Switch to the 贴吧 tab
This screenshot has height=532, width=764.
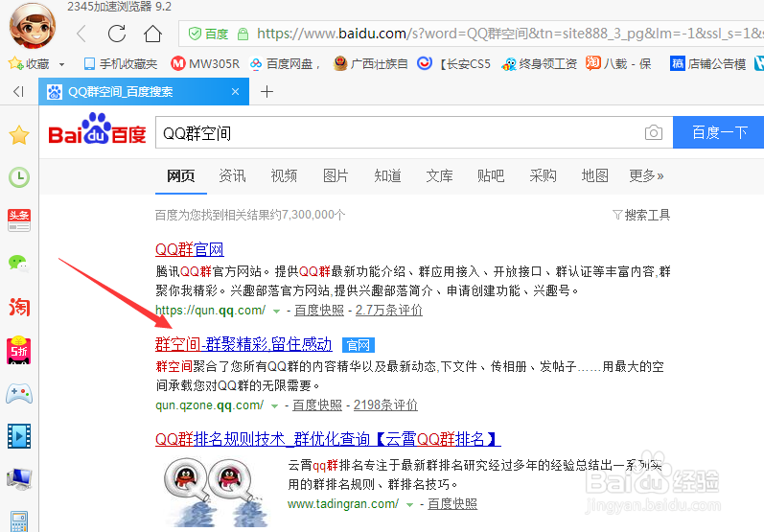pos(491,175)
